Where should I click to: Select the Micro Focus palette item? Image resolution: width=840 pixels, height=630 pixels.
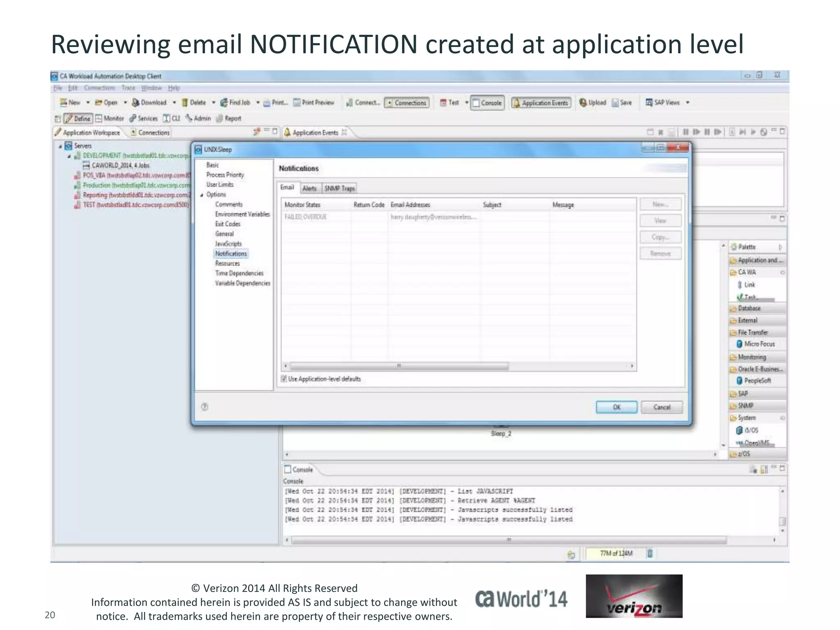click(x=756, y=344)
